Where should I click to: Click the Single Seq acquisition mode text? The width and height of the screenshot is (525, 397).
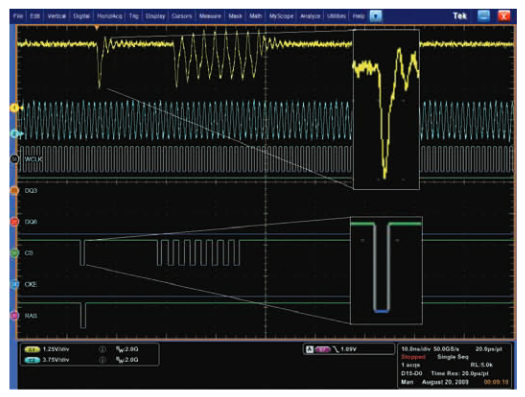pos(453,357)
